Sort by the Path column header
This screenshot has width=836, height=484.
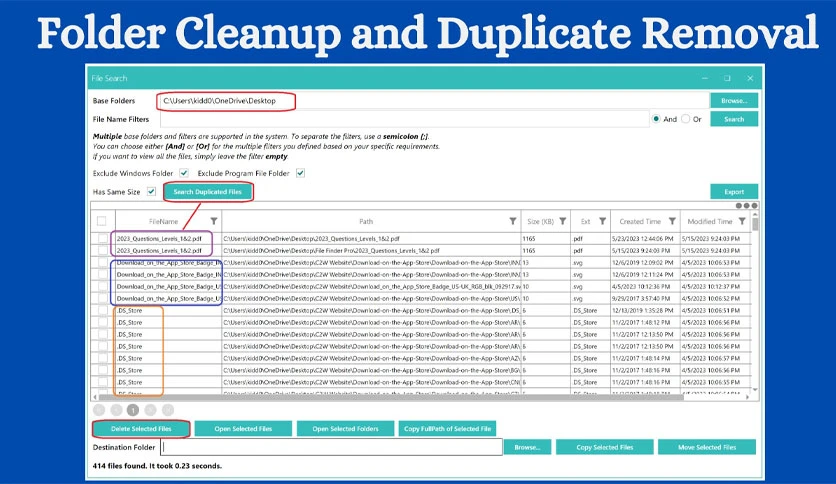366,221
